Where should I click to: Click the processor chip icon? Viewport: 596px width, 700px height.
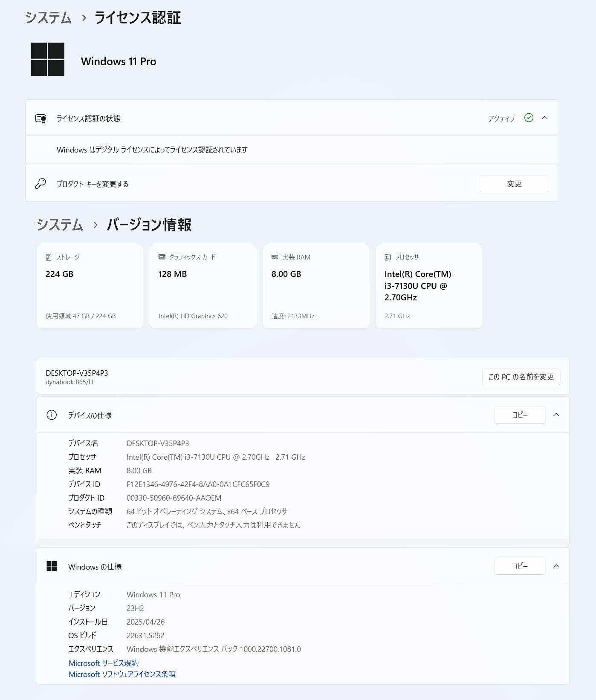[388, 257]
